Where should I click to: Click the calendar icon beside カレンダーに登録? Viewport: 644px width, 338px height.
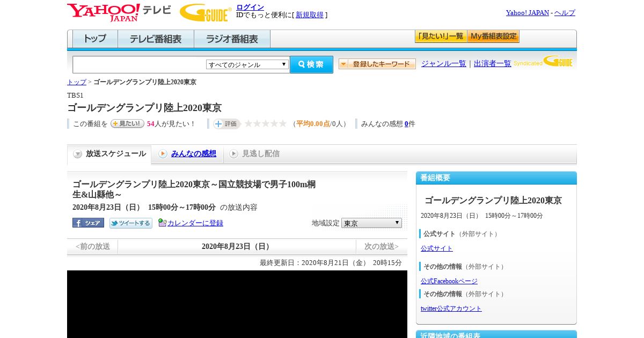tap(163, 223)
